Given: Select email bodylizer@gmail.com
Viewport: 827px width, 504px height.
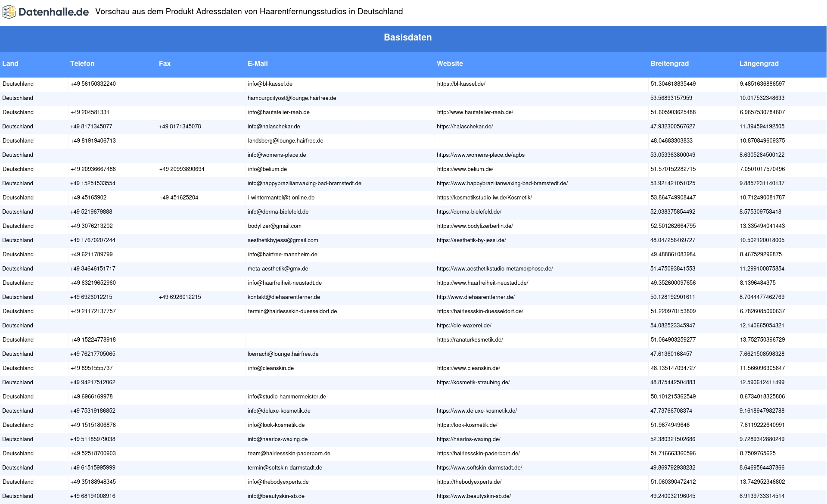Looking at the screenshot, I should [x=275, y=226].
